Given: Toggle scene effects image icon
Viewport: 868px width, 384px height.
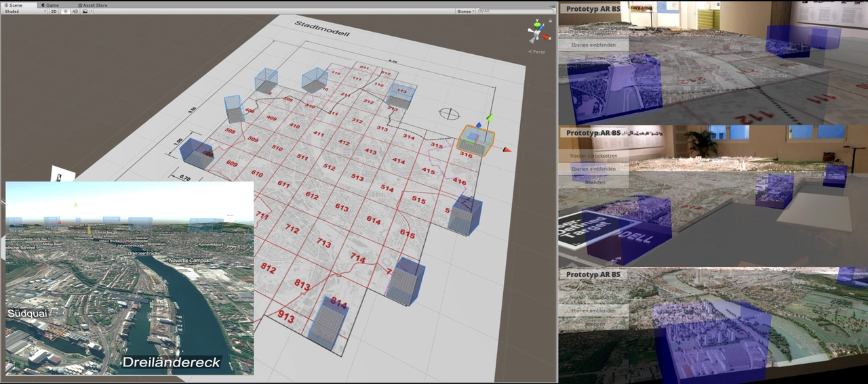Looking at the screenshot, I should click(x=84, y=12).
